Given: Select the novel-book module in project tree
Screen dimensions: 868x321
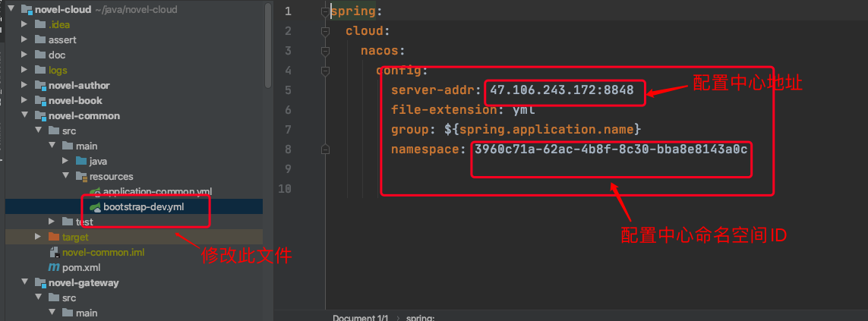Looking at the screenshot, I should (x=75, y=101).
